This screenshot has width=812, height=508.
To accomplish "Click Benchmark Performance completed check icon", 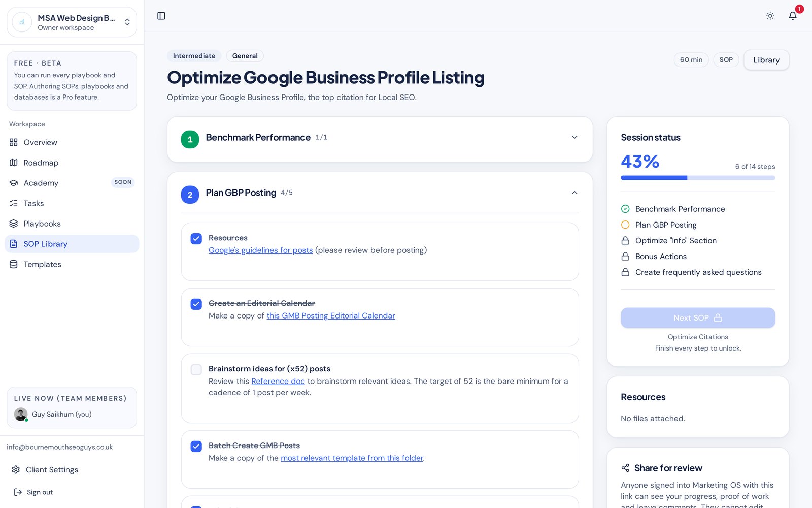I will (x=625, y=209).
